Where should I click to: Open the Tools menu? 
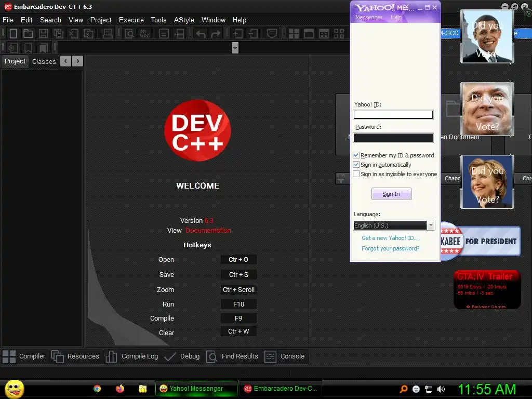click(x=159, y=20)
